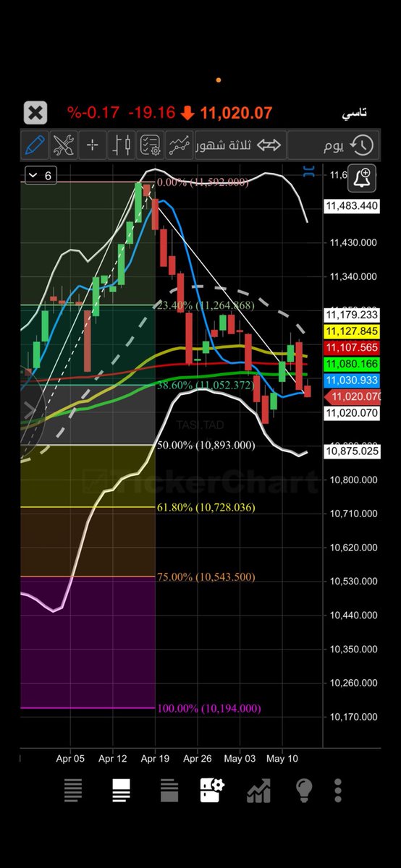Viewport: 401px width, 868px height.
Task: Select the highlighted white list view icon
Action: [120, 790]
